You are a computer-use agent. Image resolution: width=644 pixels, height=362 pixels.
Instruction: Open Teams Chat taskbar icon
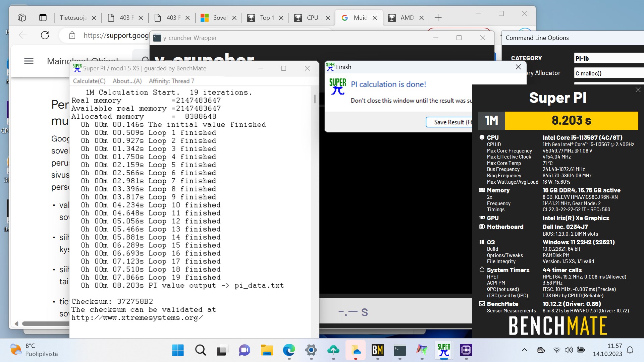[x=245, y=350]
